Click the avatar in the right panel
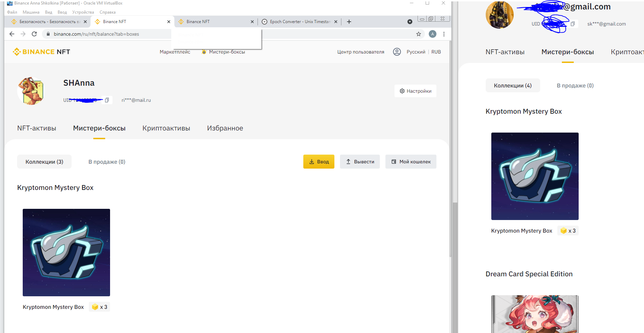This screenshot has height=333, width=644. pos(500,15)
